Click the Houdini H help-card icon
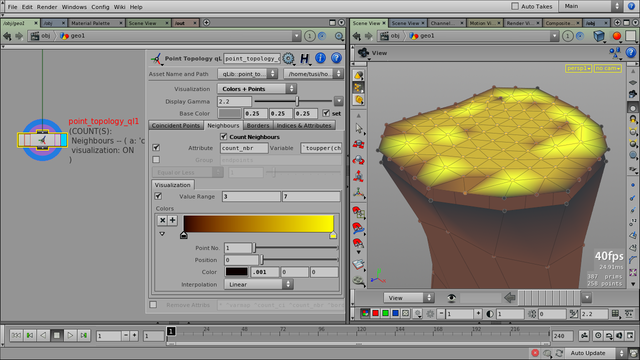 pos(304,59)
